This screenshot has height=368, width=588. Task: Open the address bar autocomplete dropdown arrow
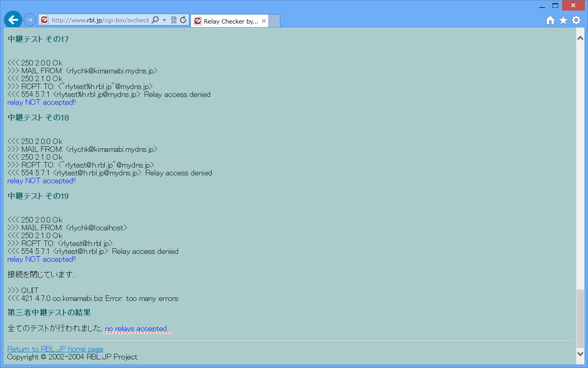164,20
